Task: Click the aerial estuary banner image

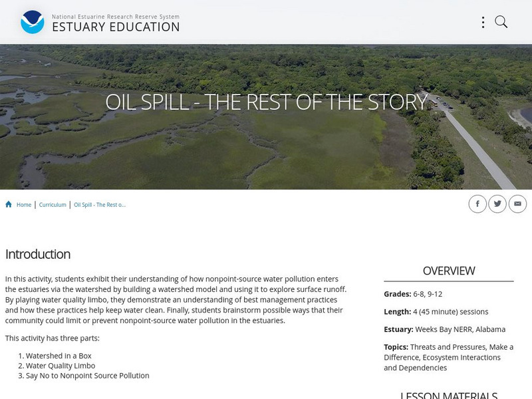Action: (x=199, y=153)
